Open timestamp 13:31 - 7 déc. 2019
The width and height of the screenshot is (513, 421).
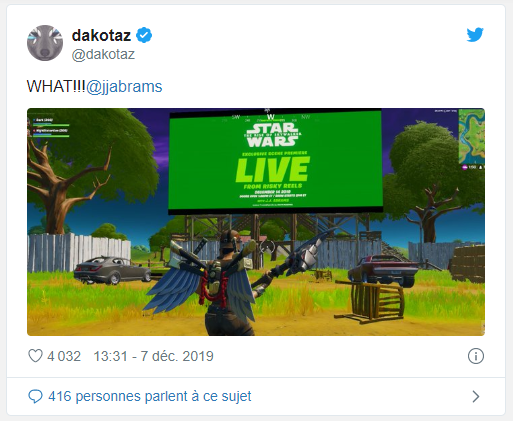coord(153,356)
